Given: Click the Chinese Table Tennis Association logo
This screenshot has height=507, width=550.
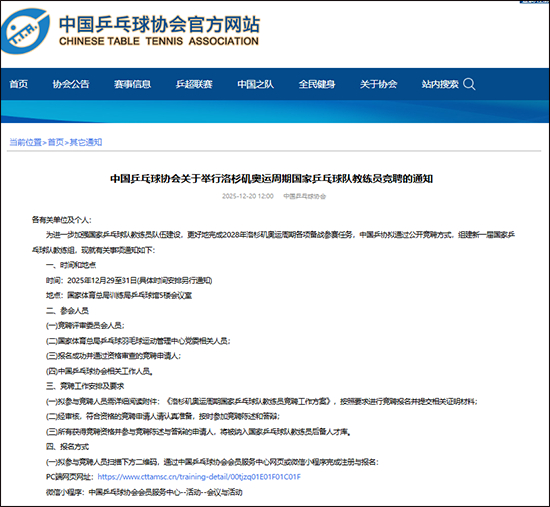Looking at the screenshot, I should pos(25,32).
